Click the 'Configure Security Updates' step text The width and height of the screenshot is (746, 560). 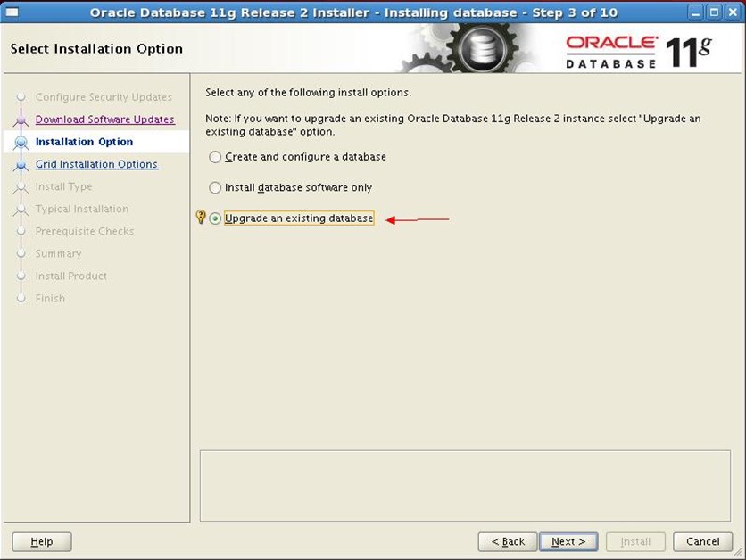click(104, 97)
